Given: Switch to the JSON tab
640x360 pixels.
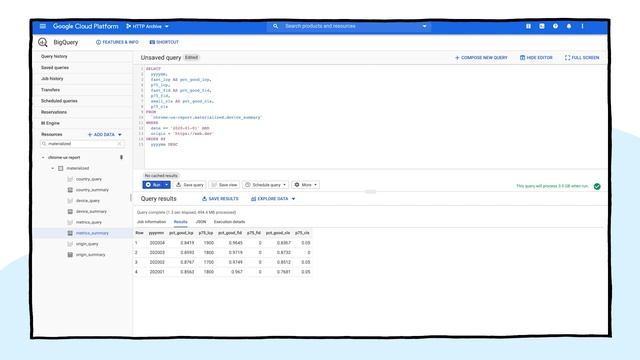Looking at the screenshot, I should 201,222.
